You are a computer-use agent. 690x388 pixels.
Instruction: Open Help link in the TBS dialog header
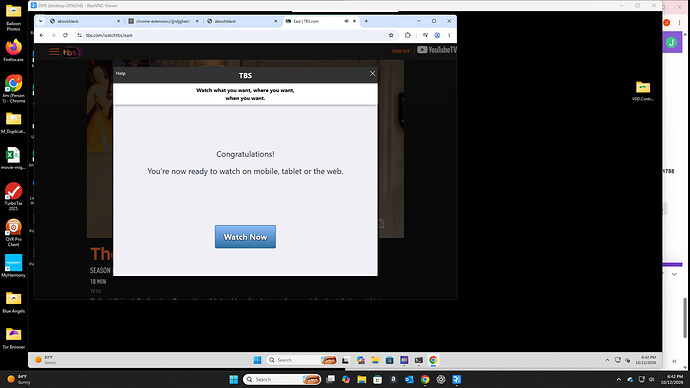pyautogui.click(x=121, y=73)
